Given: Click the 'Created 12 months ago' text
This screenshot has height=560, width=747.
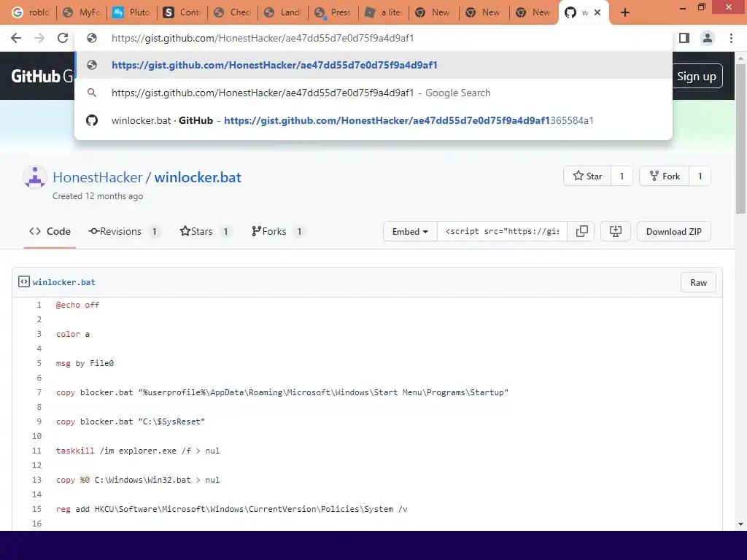Looking at the screenshot, I should pos(98,196).
